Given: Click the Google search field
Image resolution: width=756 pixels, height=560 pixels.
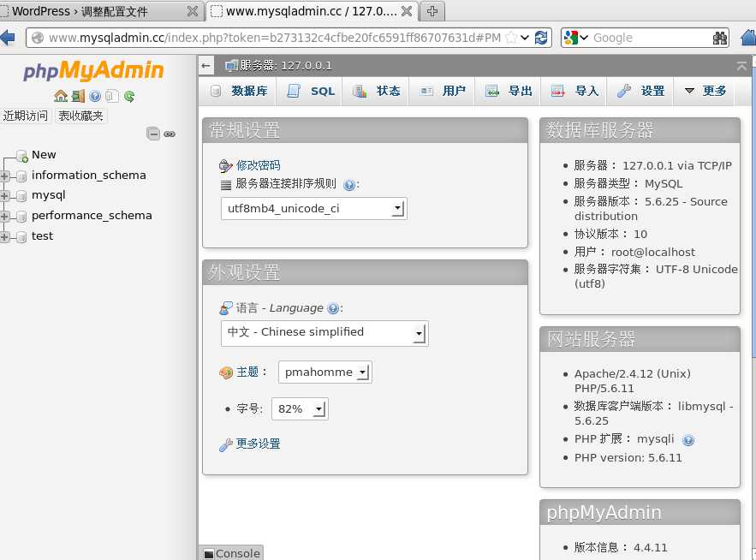Looking at the screenshot, I should [651, 38].
